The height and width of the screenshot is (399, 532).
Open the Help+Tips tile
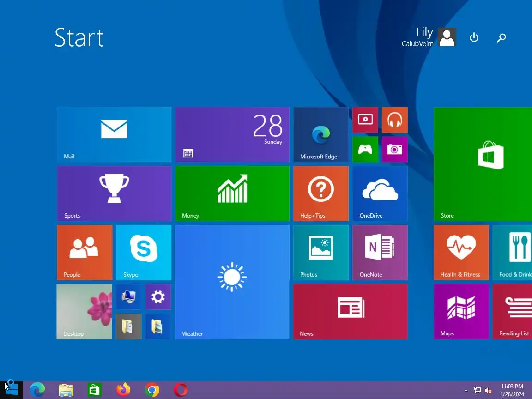click(x=321, y=193)
